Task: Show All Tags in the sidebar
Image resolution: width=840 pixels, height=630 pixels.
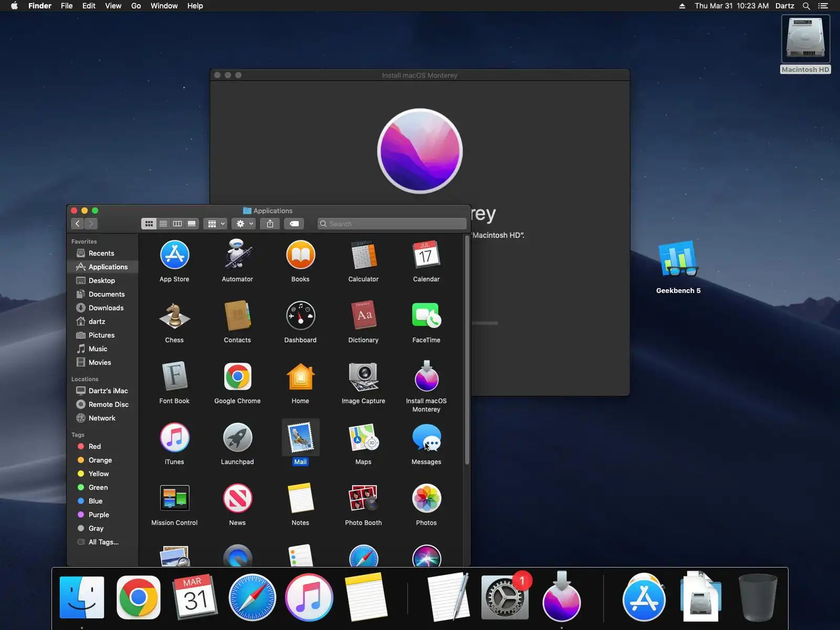Action: 103,542
